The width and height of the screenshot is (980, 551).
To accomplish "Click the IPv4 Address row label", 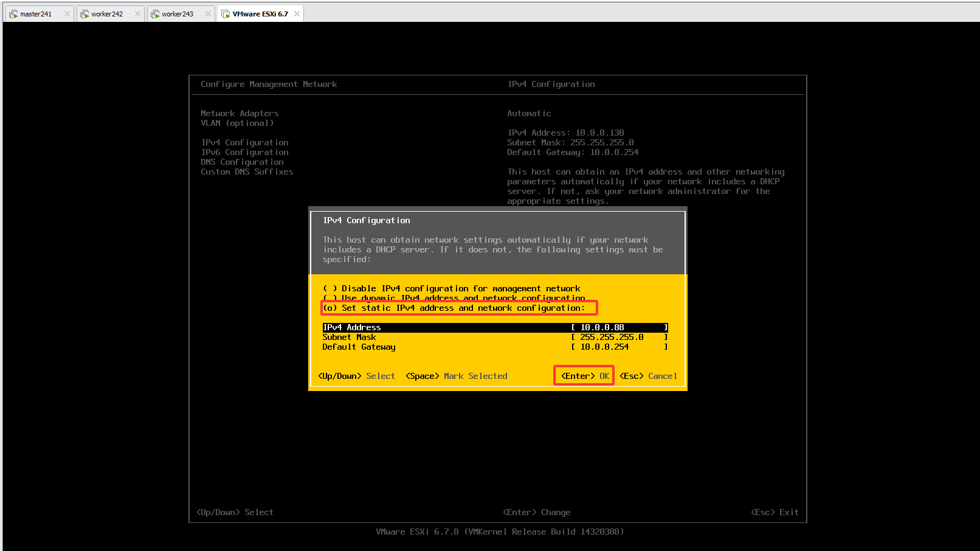I will coord(352,327).
